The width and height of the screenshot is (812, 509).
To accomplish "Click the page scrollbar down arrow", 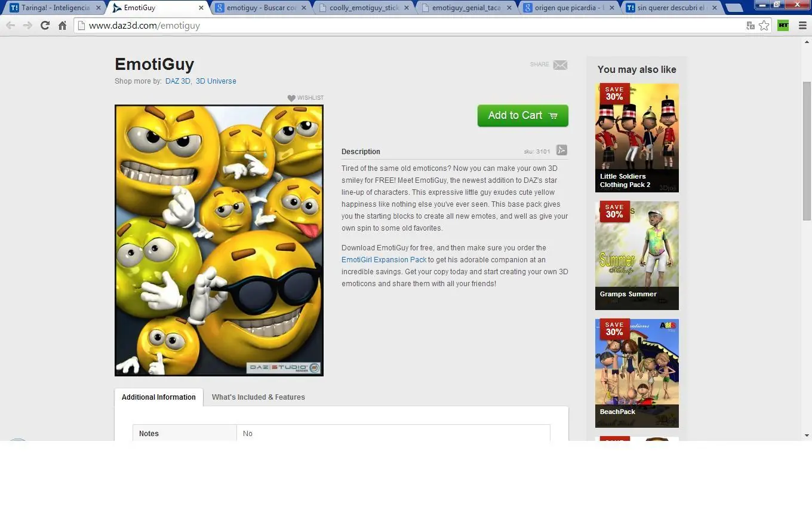I will pyautogui.click(x=807, y=436).
